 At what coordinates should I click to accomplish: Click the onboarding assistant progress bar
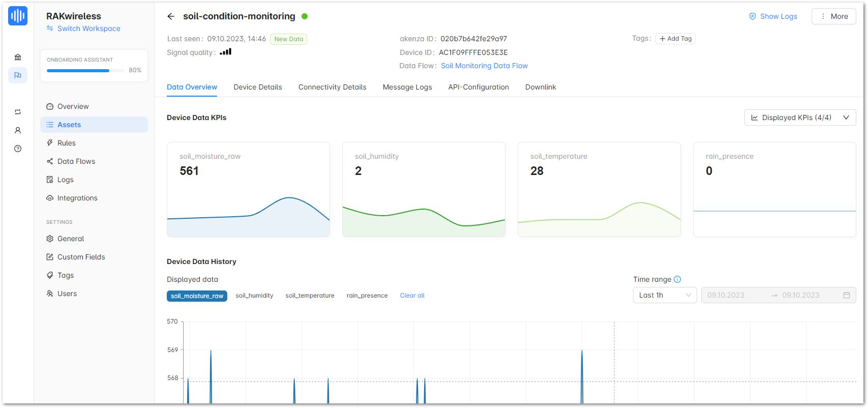click(85, 70)
